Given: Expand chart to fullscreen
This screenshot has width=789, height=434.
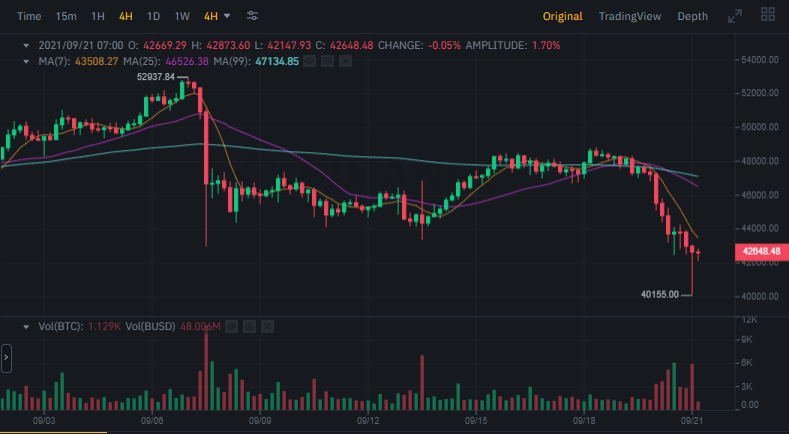Looking at the screenshot, I should [x=735, y=16].
